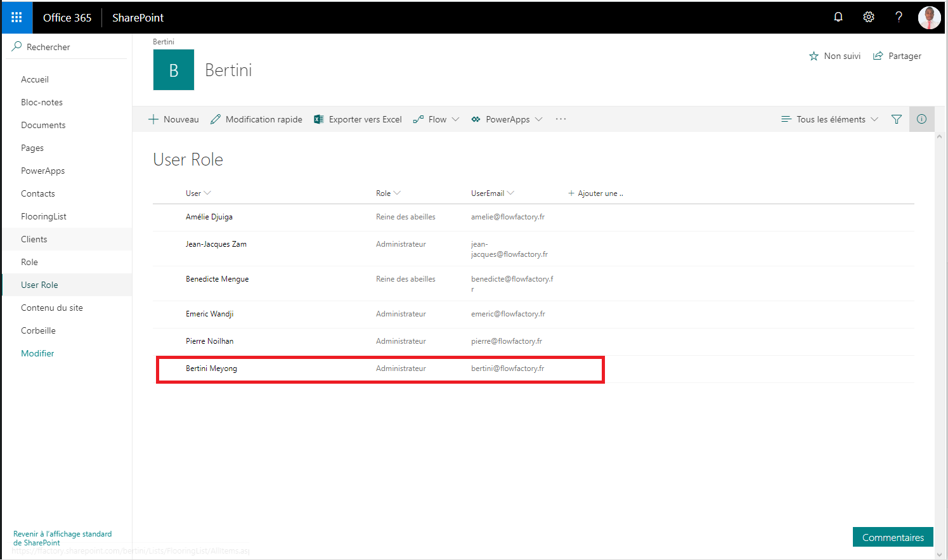Open the User column header menu
The width and height of the screenshot is (948, 560).
coord(198,193)
